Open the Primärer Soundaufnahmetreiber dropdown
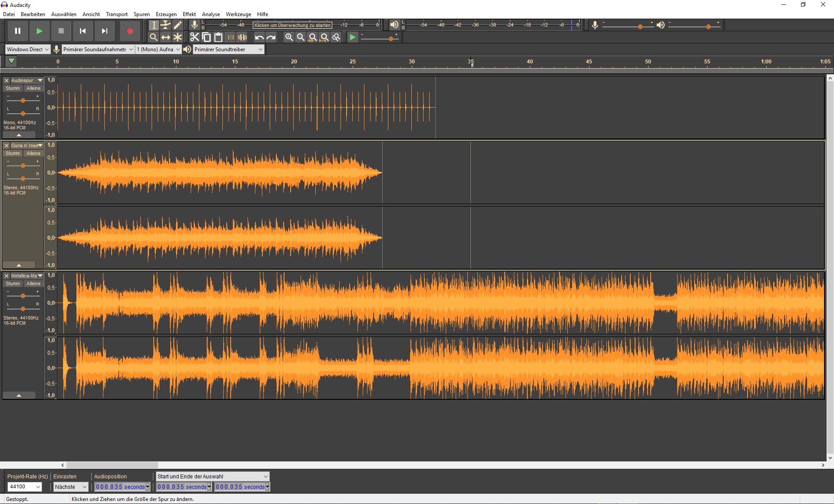 point(98,49)
